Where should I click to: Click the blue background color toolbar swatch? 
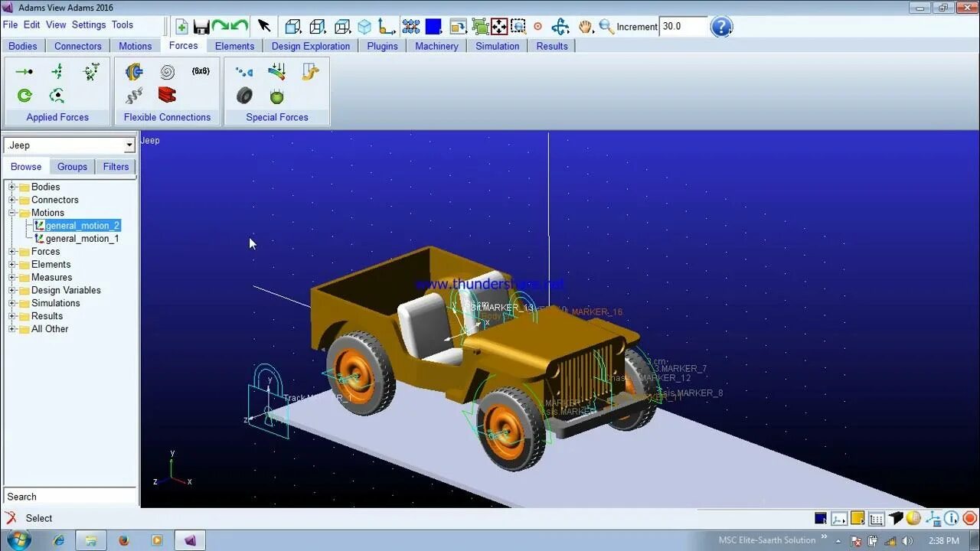[x=433, y=27]
